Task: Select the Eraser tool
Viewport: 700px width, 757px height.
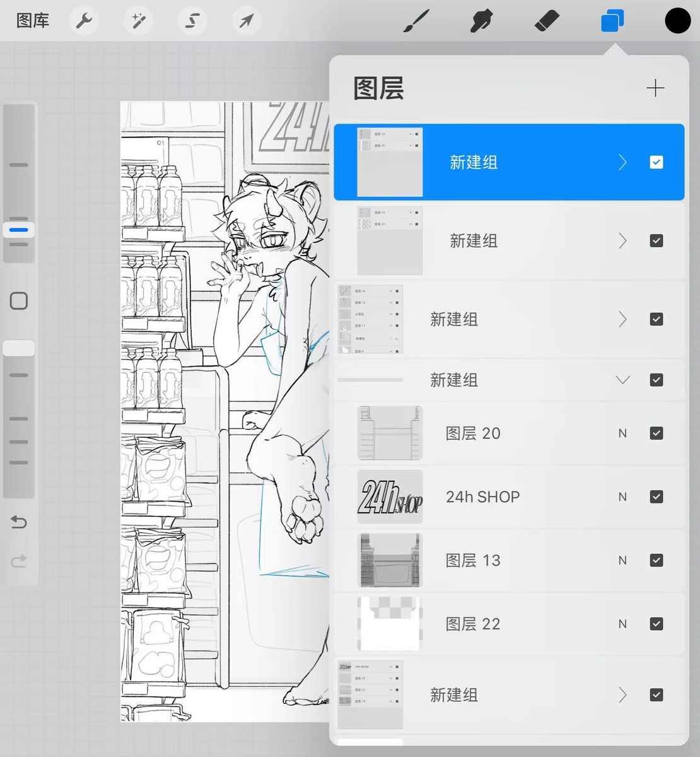Action: click(547, 21)
